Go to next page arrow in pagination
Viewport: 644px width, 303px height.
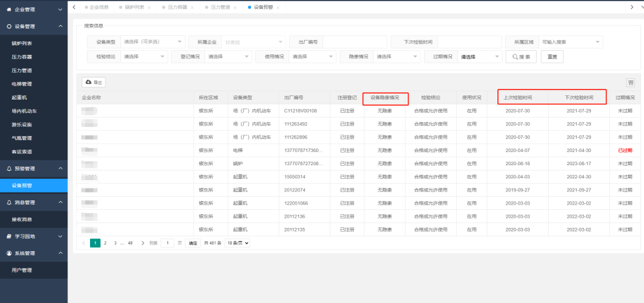tap(143, 243)
